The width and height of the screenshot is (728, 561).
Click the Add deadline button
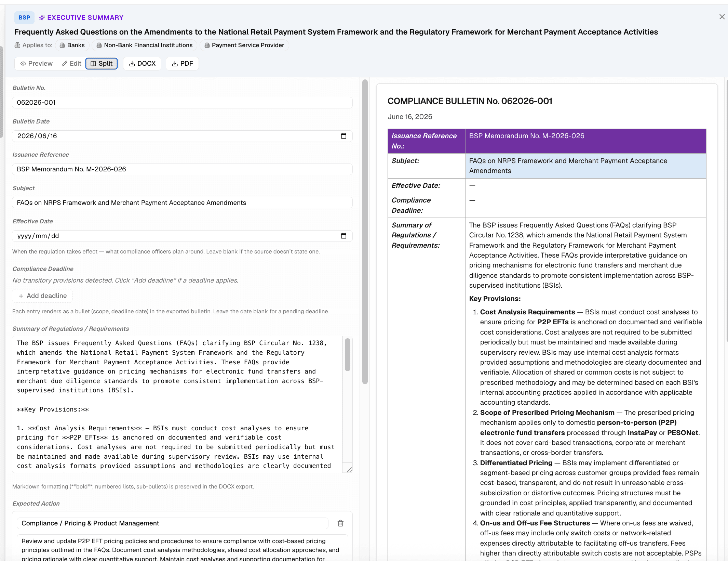click(42, 296)
